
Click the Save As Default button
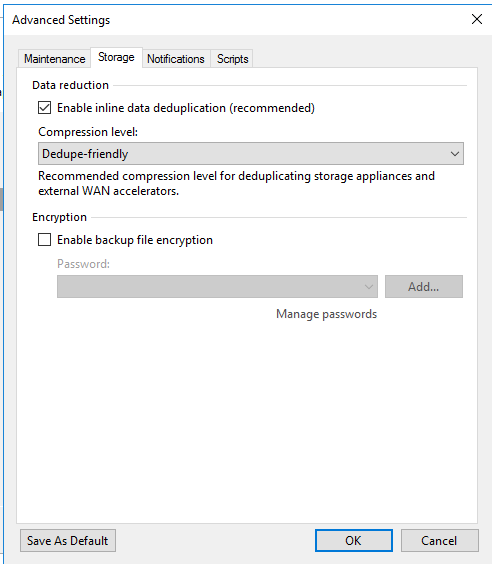tap(68, 540)
